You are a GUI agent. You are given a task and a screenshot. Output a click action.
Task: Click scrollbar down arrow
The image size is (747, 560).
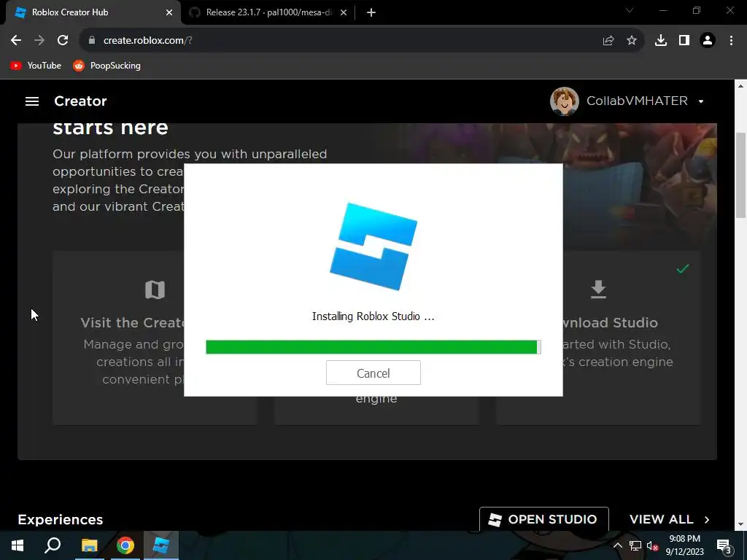[x=740, y=524]
